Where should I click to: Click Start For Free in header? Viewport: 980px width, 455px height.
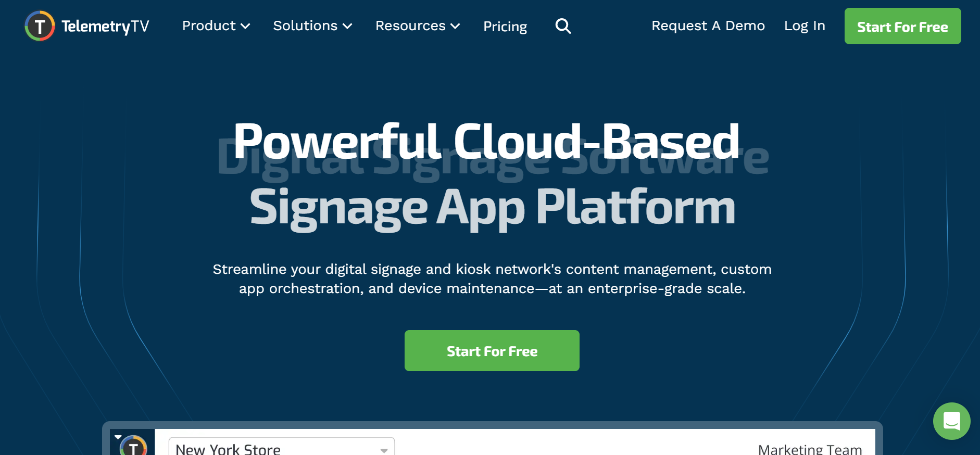point(902,26)
